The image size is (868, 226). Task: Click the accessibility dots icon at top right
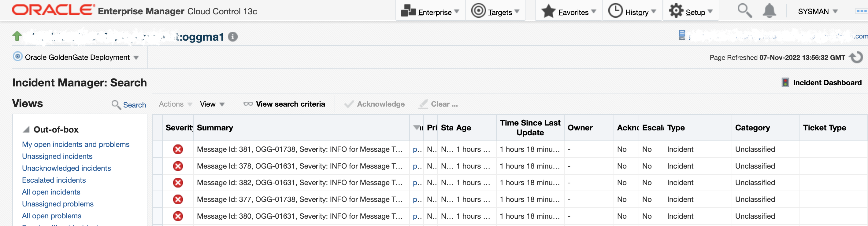862,11
